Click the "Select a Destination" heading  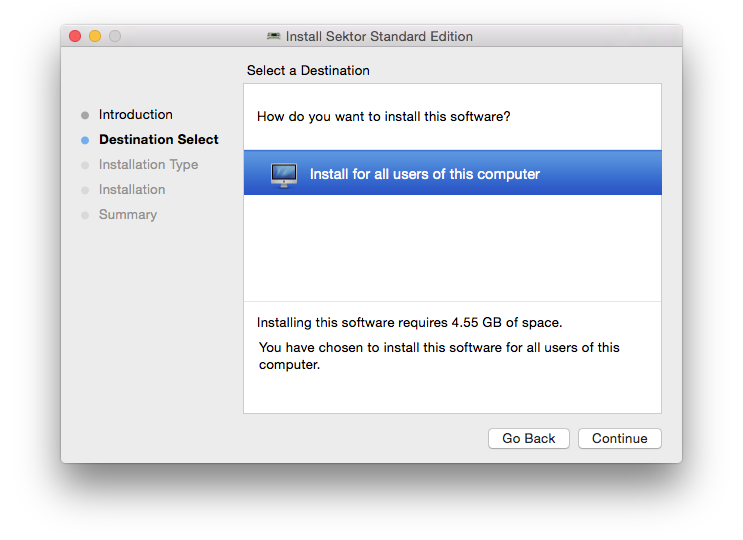click(308, 71)
